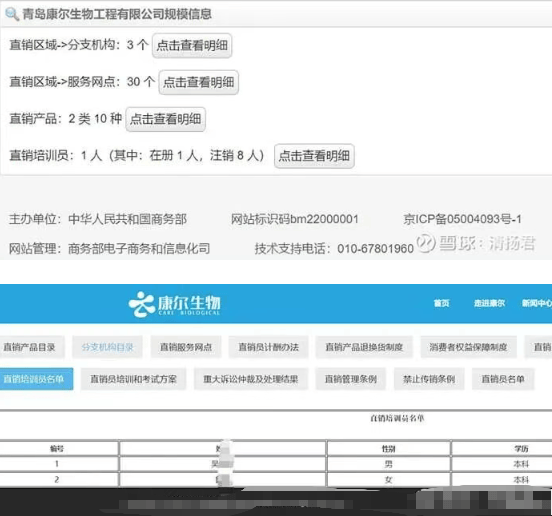Select the 直销产品目录 tab
The width and height of the screenshot is (552, 516).
[32, 347]
